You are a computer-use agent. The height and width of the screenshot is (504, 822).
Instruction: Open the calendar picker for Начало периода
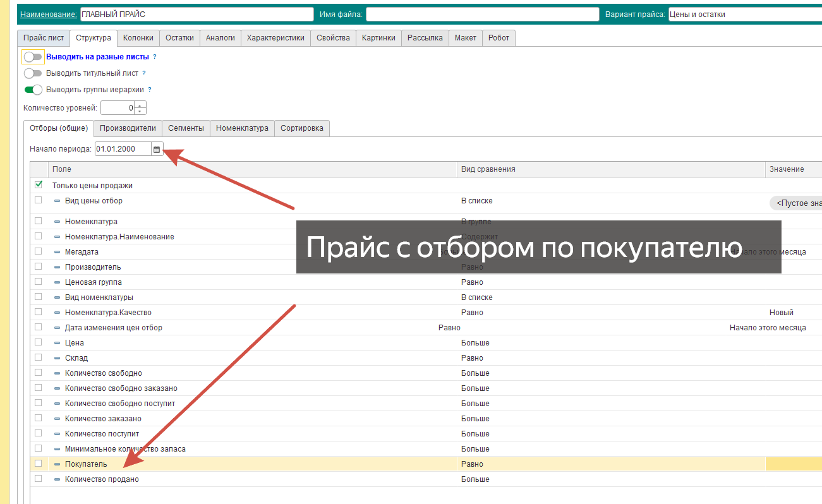[157, 149]
